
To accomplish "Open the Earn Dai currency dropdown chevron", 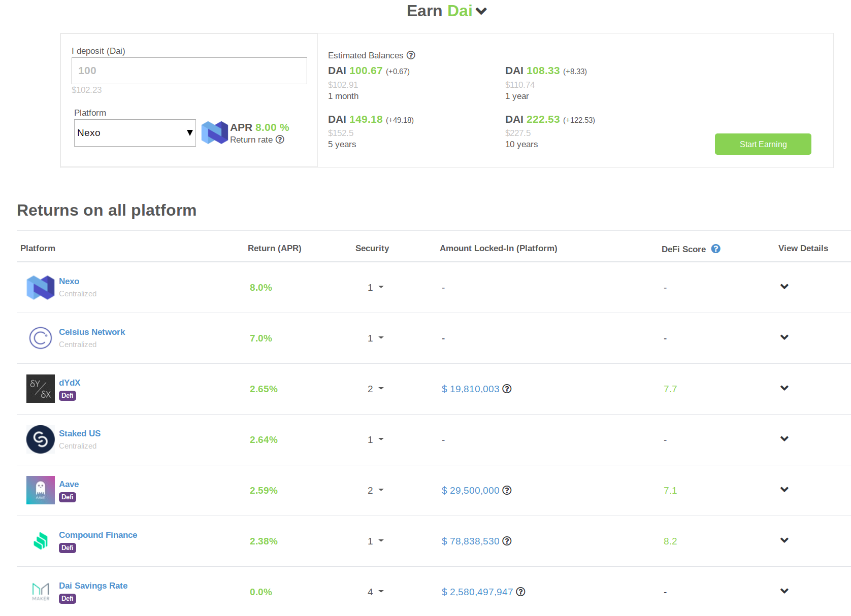I will pyautogui.click(x=481, y=11).
